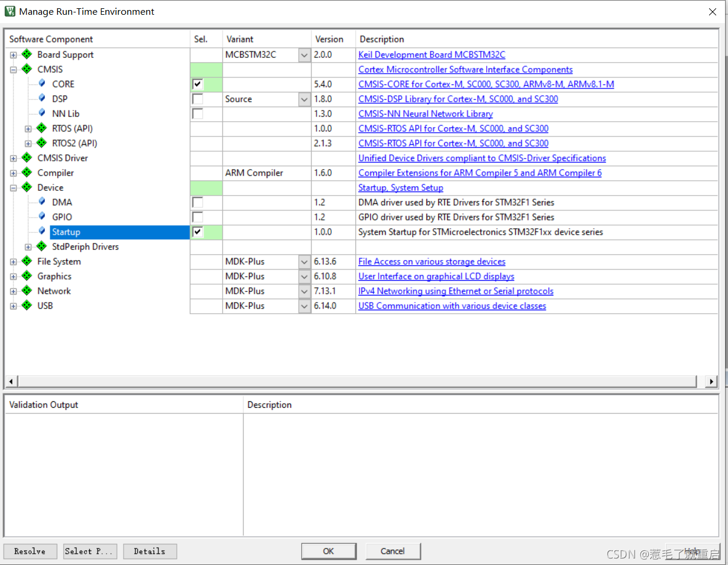Click the green diamond icon beside CMSIS
Viewport: 728px width, 565px height.
pos(27,69)
